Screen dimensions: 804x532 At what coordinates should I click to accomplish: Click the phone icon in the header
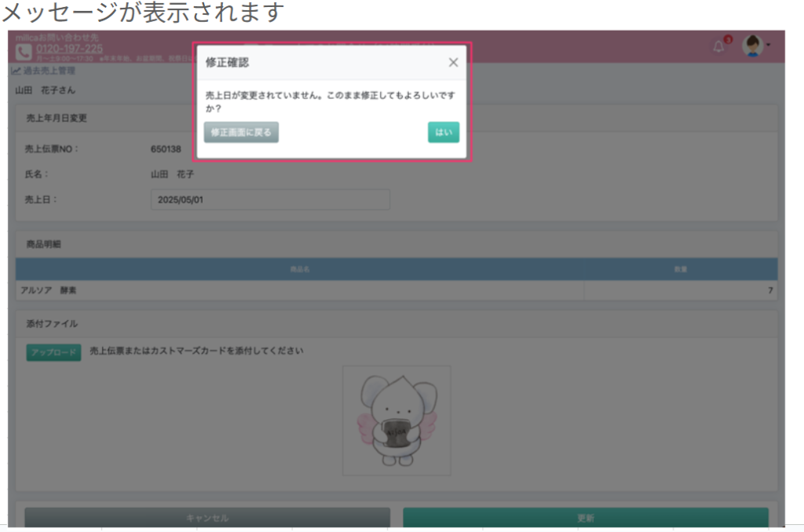point(24,51)
